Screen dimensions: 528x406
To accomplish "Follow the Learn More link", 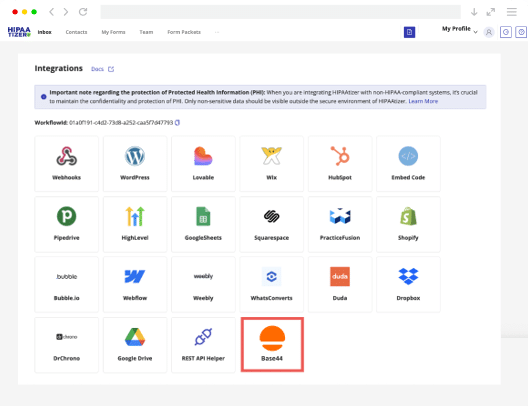I will pyautogui.click(x=423, y=101).
